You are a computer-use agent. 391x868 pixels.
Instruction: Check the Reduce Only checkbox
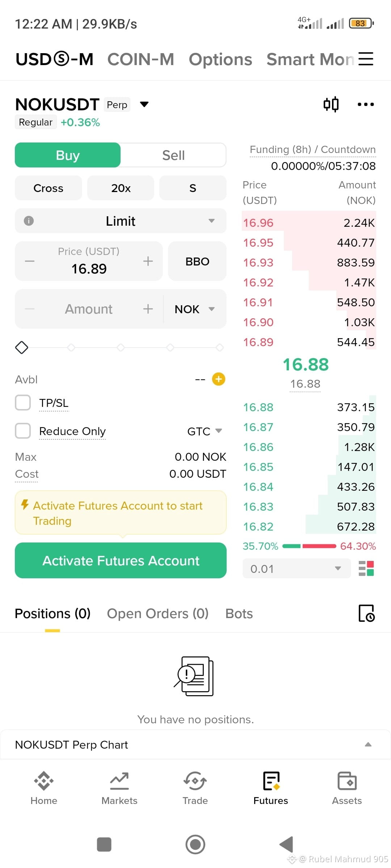pyautogui.click(x=23, y=431)
